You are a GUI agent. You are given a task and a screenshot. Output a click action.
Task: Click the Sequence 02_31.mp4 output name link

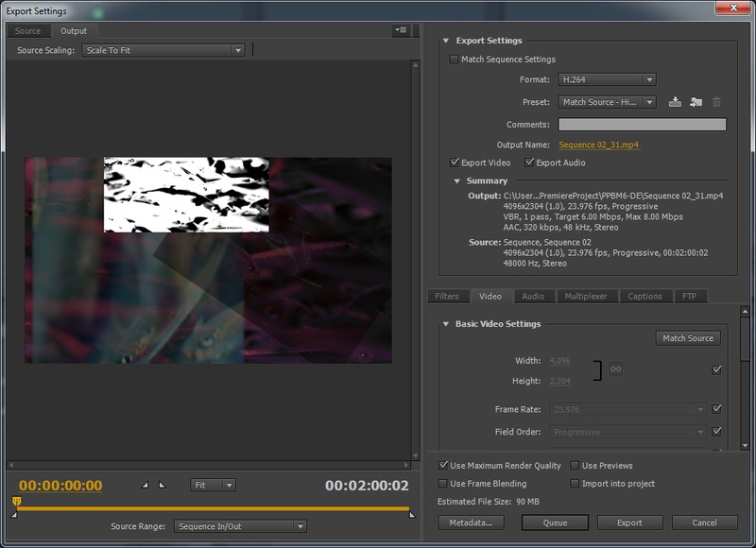(x=598, y=145)
